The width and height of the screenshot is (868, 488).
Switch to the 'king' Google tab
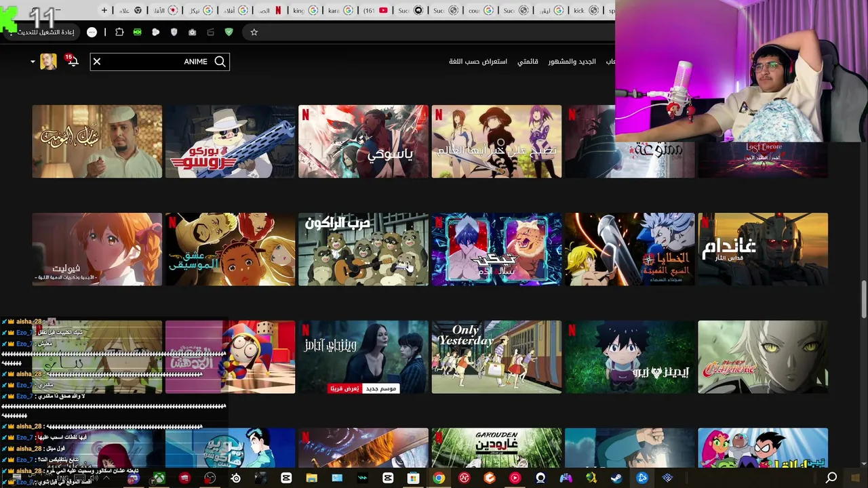pos(305,10)
